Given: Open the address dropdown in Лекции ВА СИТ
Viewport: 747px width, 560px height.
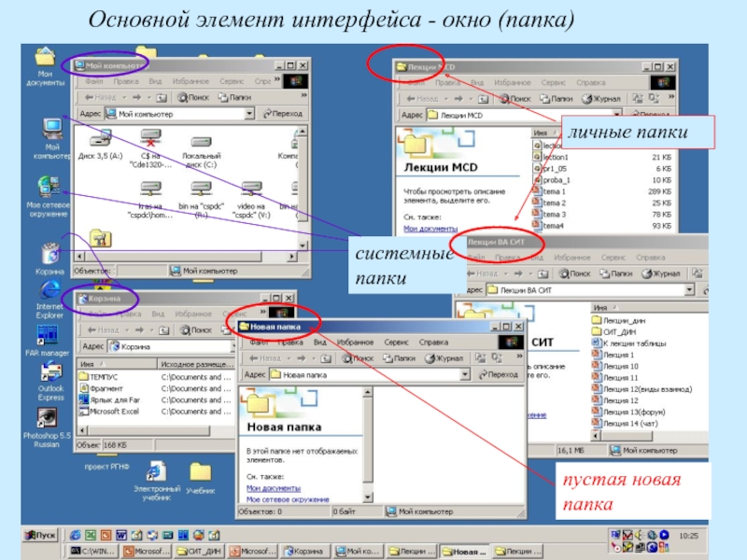Looking at the screenshot, I should (689, 289).
